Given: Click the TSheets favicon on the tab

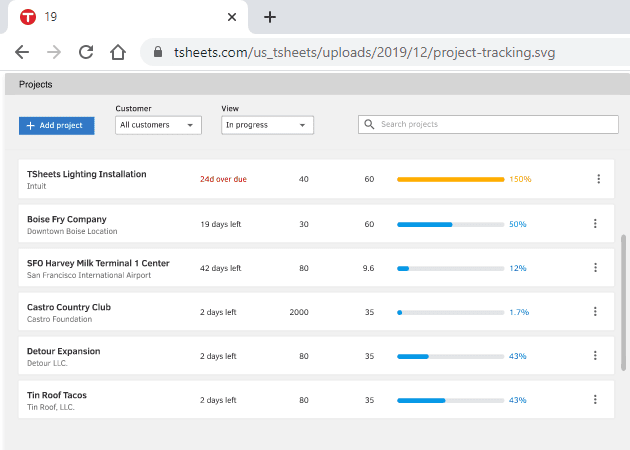Looking at the screenshot, I should [28, 17].
